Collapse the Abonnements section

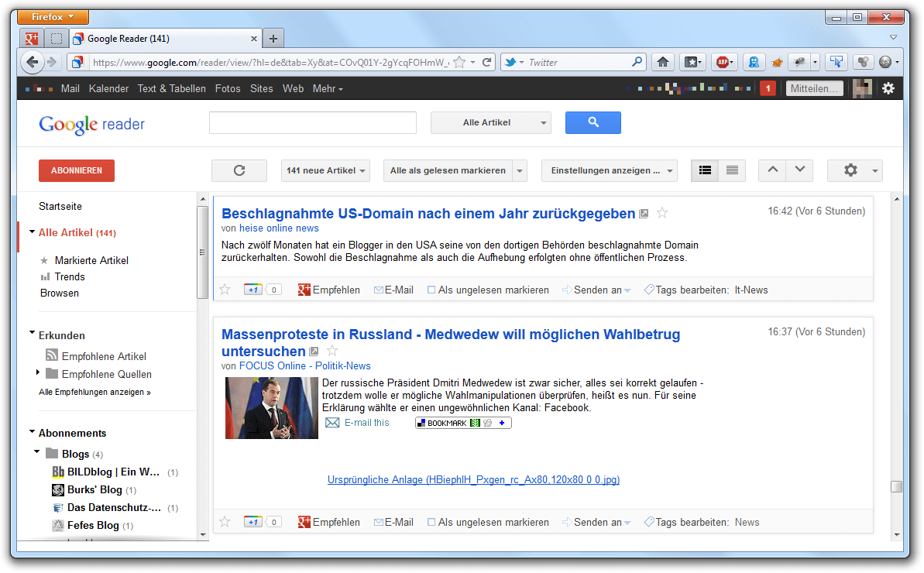[x=33, y=431]
